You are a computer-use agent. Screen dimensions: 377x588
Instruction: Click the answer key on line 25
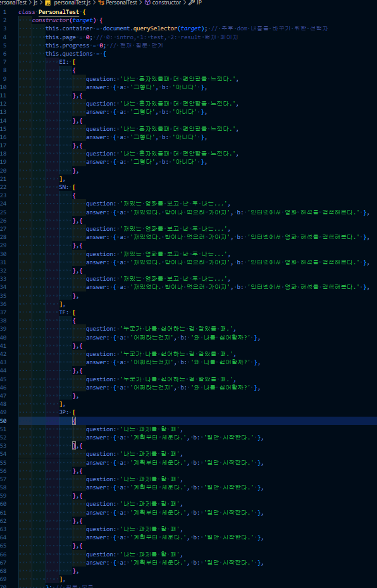click(x=96, y=212)
